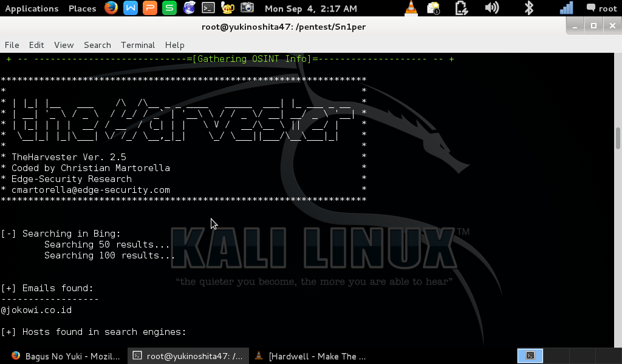622x364 pixels.
Task: Maximize the terminal window
Action: tap(593, 26)
